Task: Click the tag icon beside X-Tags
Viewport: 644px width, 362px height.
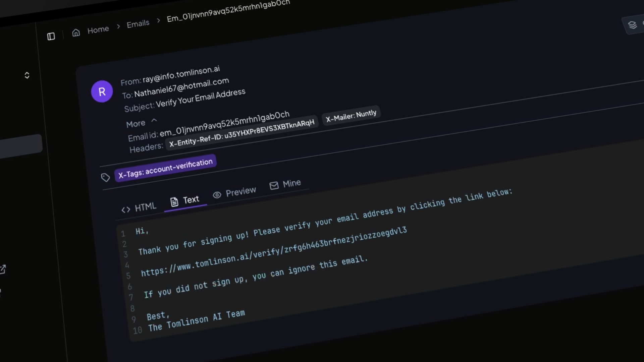Action: 105,178
